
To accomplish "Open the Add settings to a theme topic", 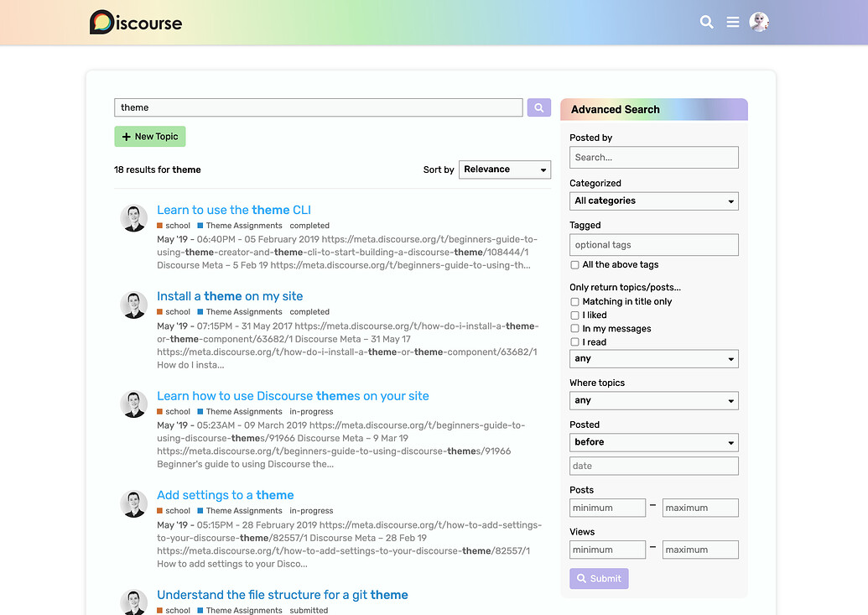I will point(225,495).
